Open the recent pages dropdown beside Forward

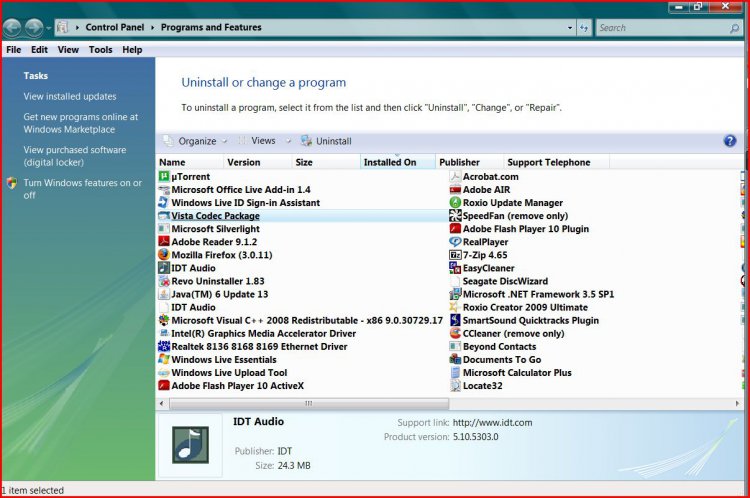pos(49,28)
